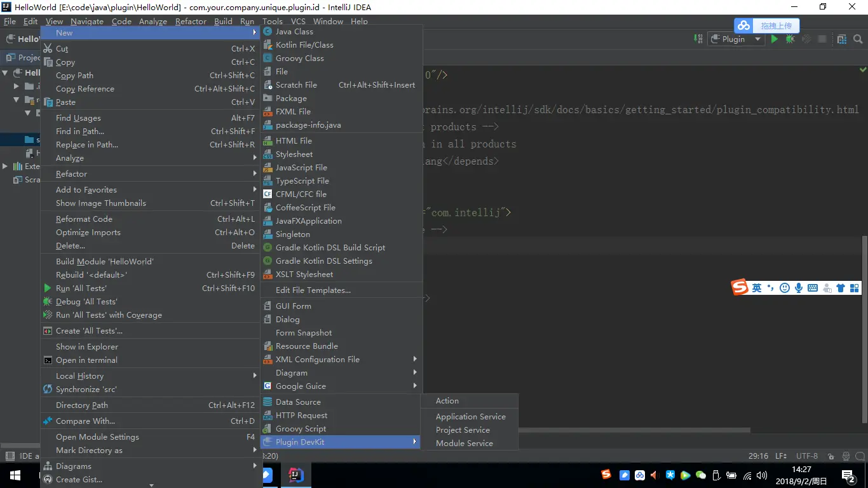This screenshot has width=868, height=488.
Task: Click the Baidu cloud upload button
Action: [x=767, y=26]
